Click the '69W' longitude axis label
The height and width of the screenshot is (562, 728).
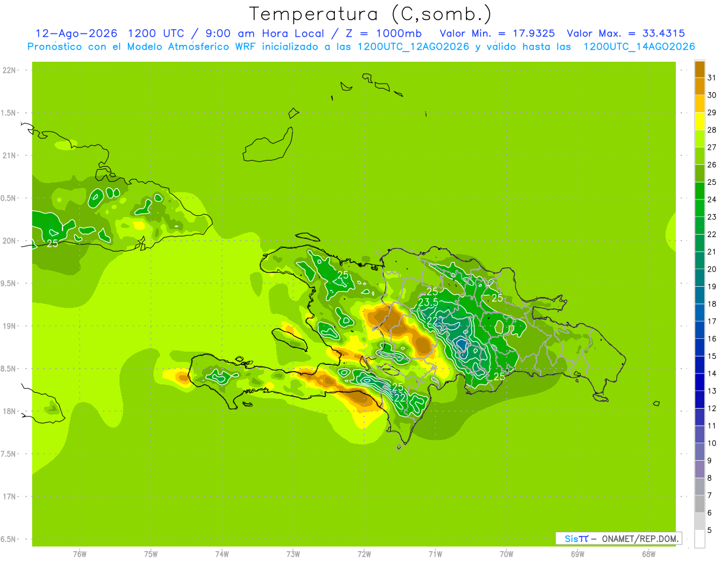(x=578, y=554)
